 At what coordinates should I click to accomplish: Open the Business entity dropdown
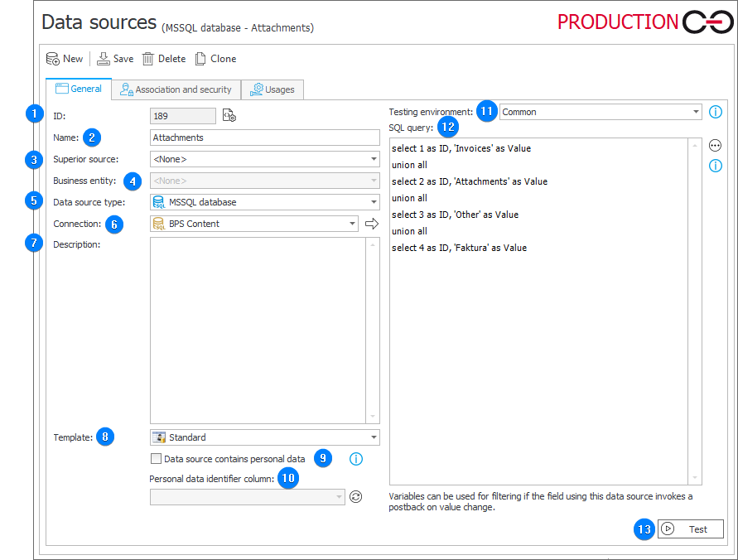(265, 181)
